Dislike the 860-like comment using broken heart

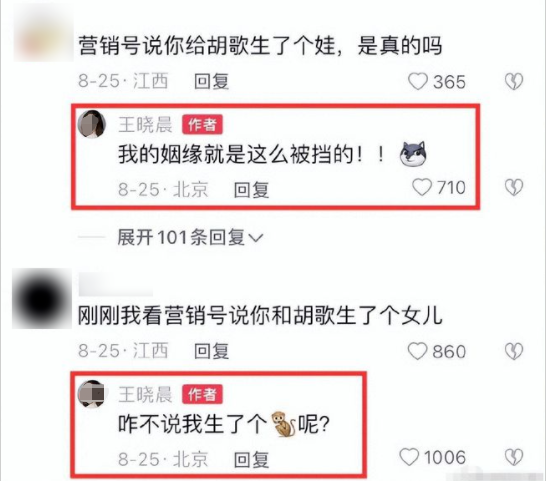point(514,351)
